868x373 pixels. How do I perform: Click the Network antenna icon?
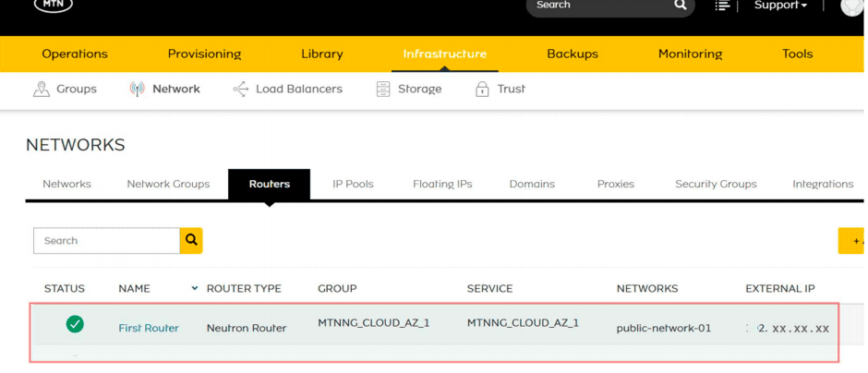[x=137, y=90]
